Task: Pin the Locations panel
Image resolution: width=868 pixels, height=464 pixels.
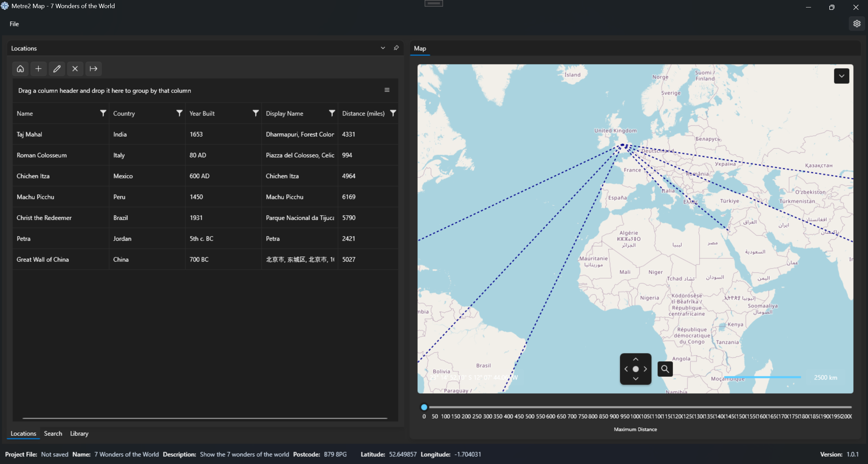Action: pos(396,48)
